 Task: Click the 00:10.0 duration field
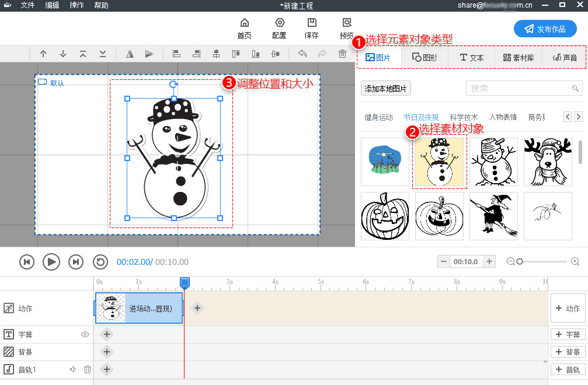coord(466,261)
